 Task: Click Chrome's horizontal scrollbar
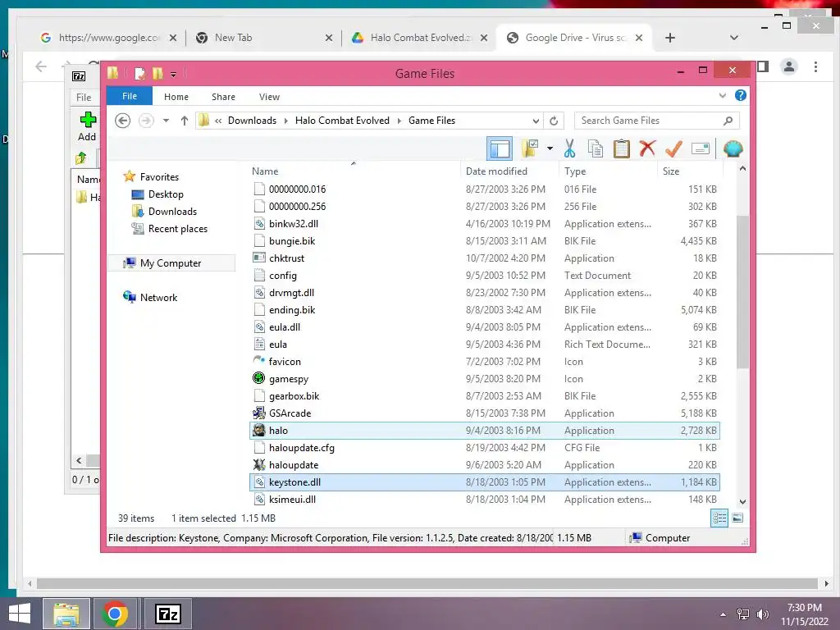pos(427,583)
